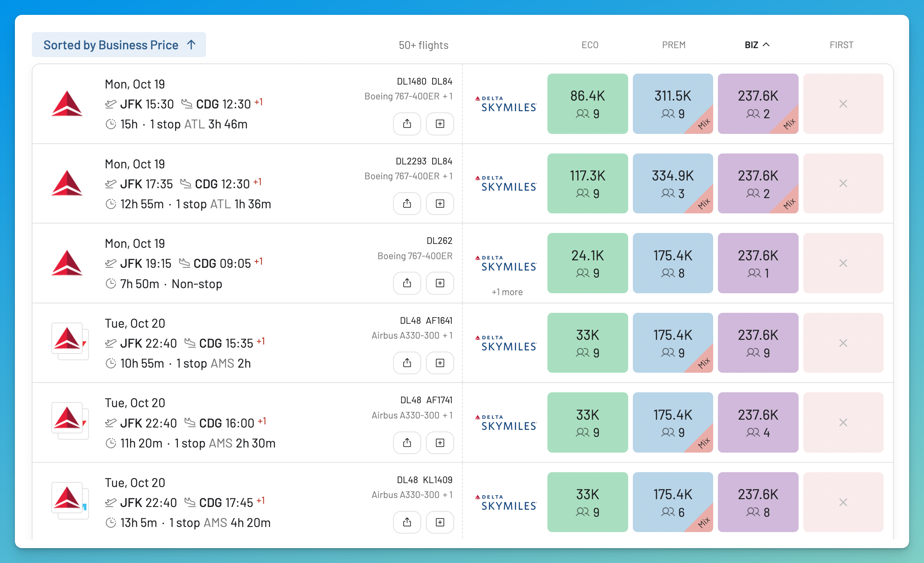Image resolution: width=924 pixels, height=563 pixels.
Task: Click airline logos on CDG 17:45 arrival flight
Action: click(70, 501)
